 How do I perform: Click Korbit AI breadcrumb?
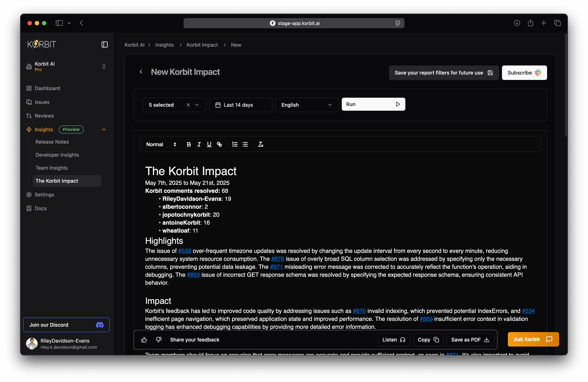coord(134,45)
